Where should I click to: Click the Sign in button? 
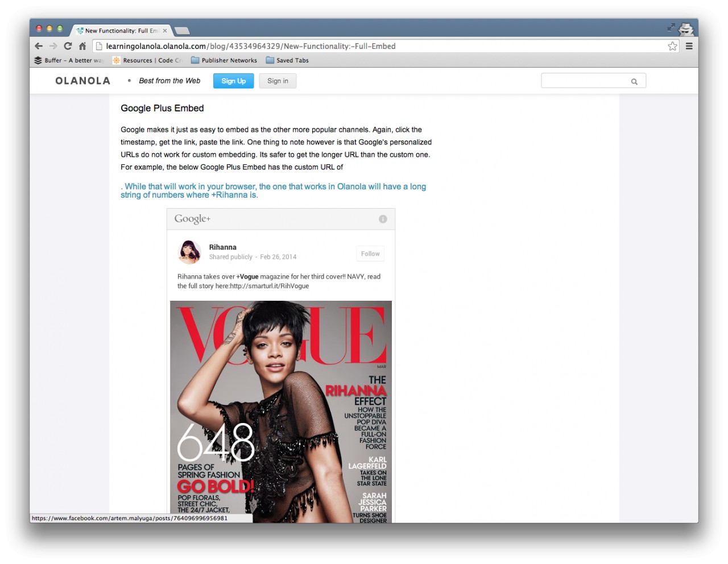point(278,81)
